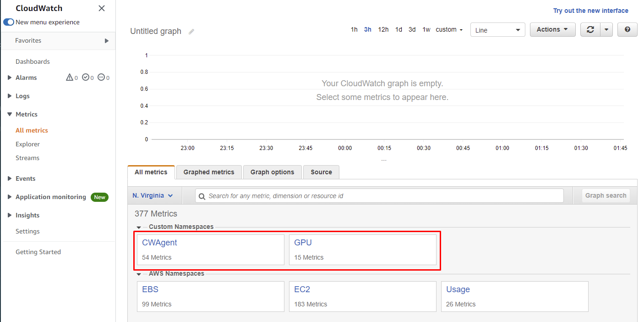This screenshot has width=644, height=322.
Task: Open the GPU namespace card
Action: [x=363, y=250]
